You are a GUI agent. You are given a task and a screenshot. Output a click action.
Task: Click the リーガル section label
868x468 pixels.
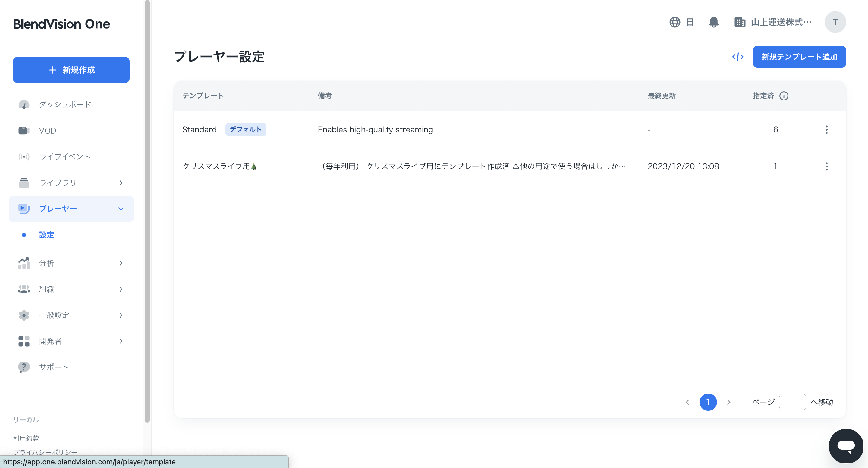(26, 420)
